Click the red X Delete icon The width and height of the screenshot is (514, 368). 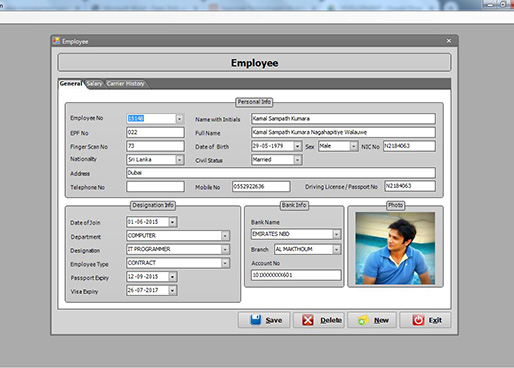pyautogui.click(x=308, y=320)
